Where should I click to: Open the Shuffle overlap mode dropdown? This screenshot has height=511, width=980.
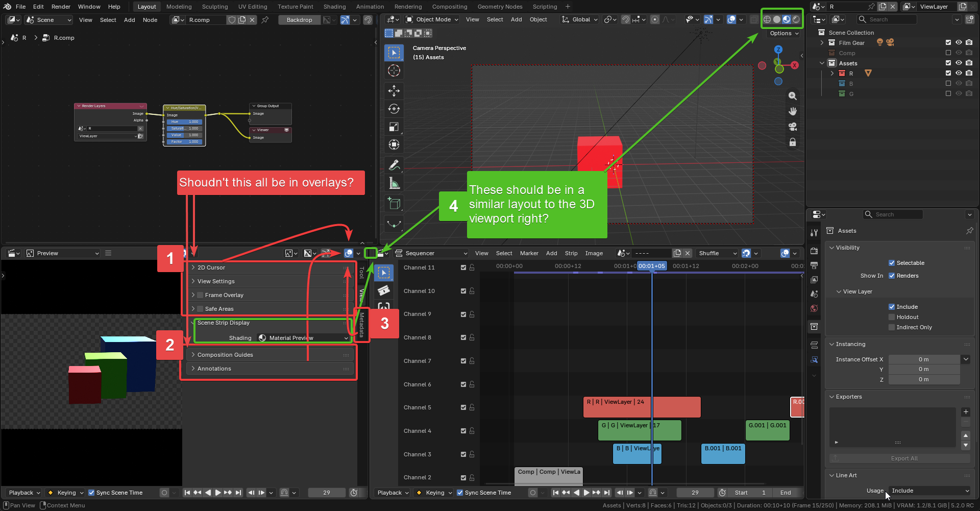pyautogui.click(x=717, y=253)
